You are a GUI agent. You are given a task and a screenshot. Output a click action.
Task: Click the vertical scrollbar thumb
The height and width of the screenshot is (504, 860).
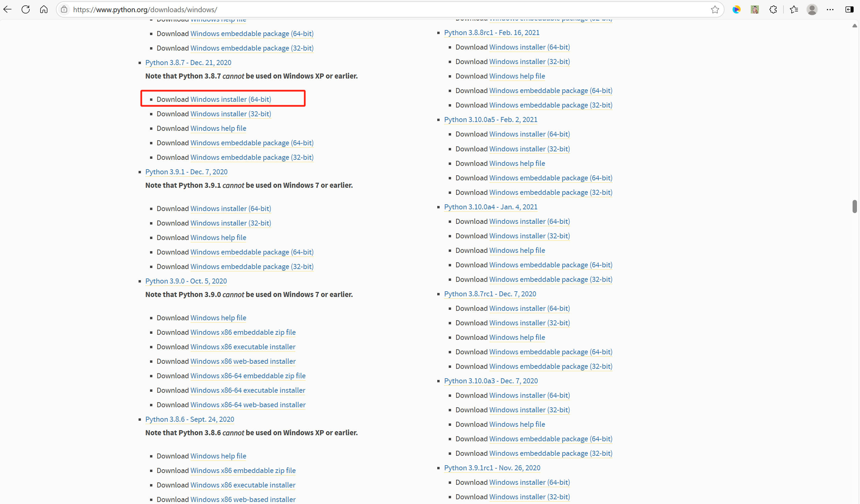click(854, 206)
